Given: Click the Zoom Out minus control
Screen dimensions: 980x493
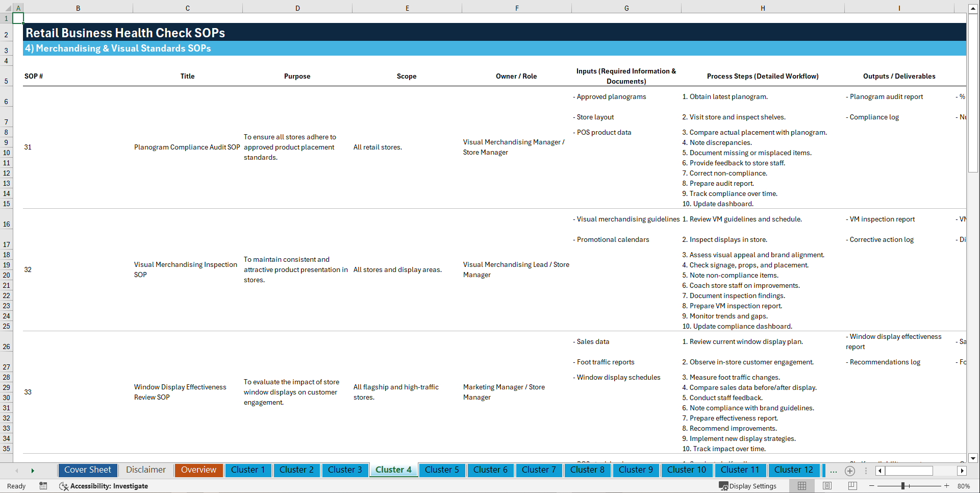Looking at the screenshot, I should click(872, 486).
